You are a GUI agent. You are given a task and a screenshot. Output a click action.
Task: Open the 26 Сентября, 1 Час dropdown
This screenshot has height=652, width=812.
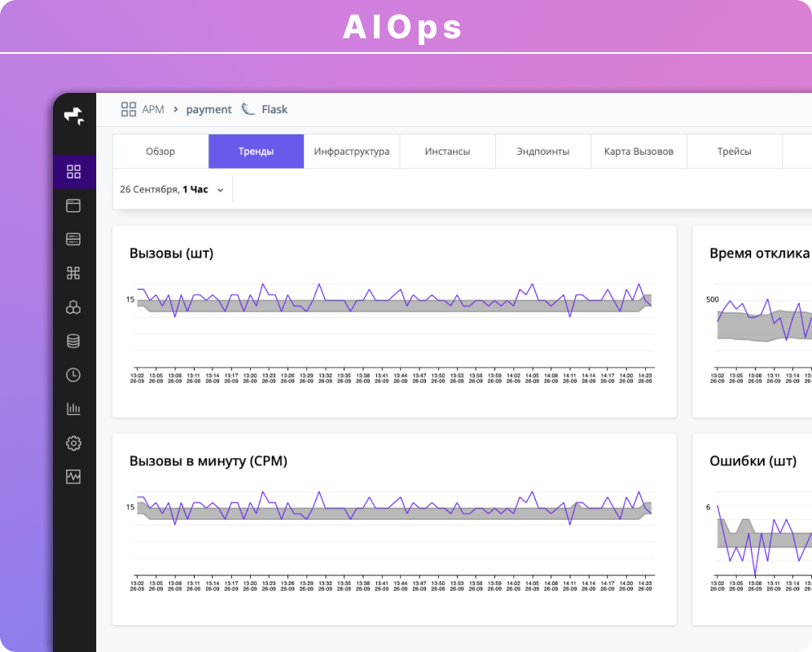point(167,188)
